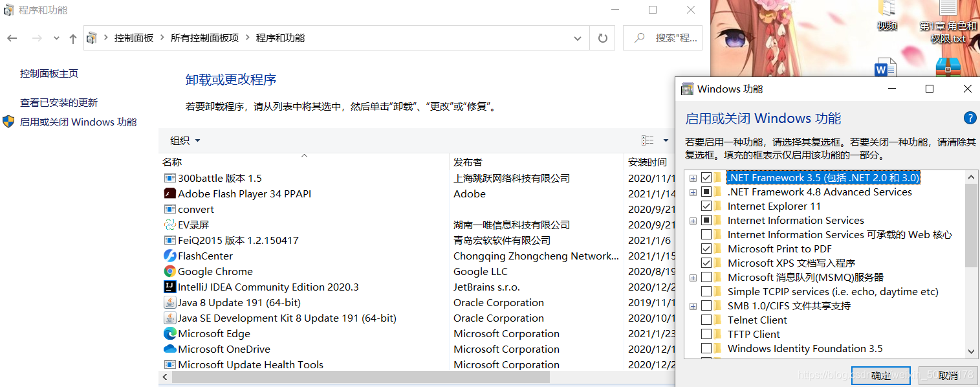Click the features list scroll-down arrow
Image resolution: width=980 pixels, height=387 pixels.
pyautogui.click(x=971, y=351)
